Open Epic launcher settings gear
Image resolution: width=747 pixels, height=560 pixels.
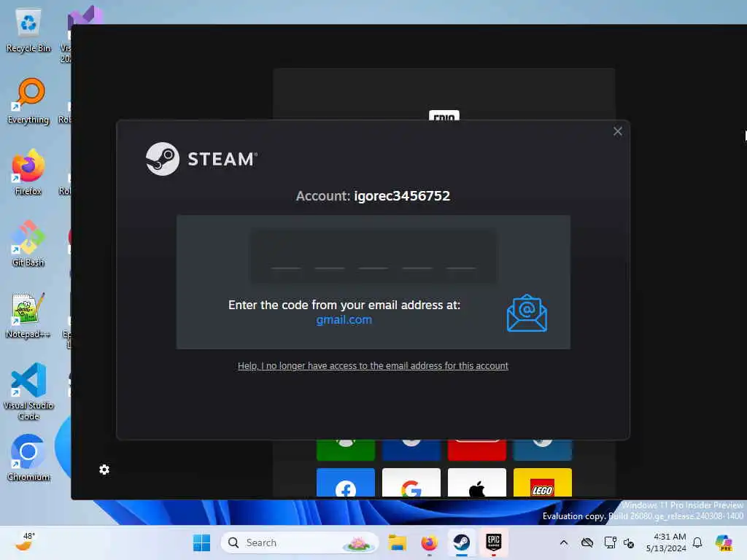point(104,470)
